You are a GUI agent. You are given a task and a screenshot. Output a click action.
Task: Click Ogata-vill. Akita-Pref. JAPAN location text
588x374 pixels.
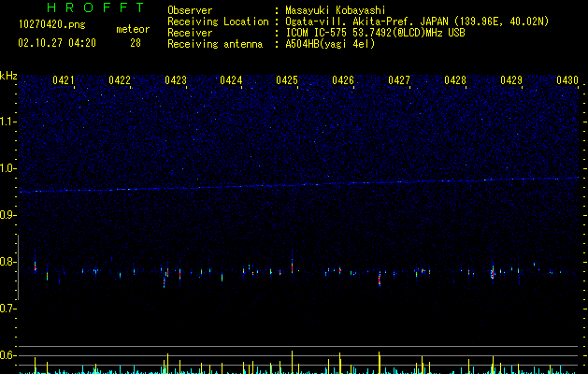[417, 22]
